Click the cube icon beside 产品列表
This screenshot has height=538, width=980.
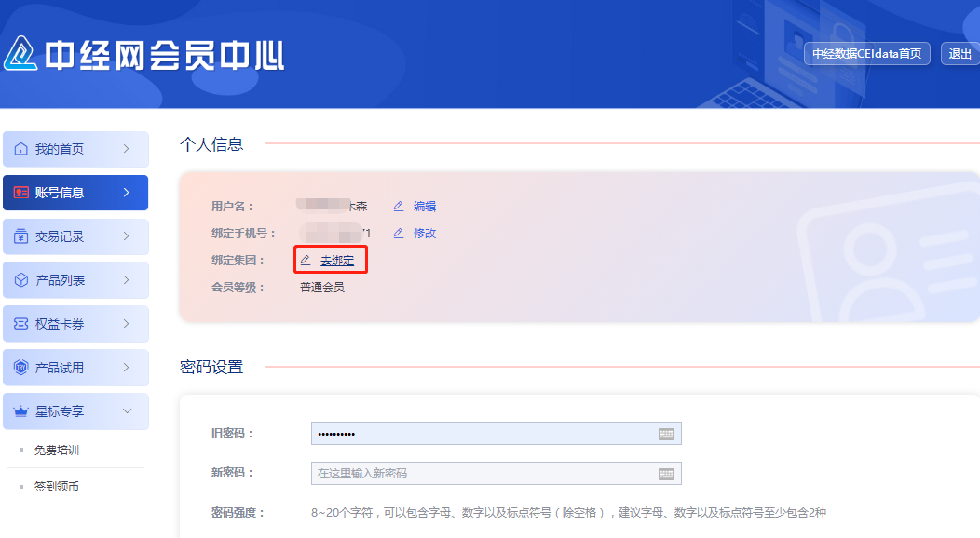20,280
